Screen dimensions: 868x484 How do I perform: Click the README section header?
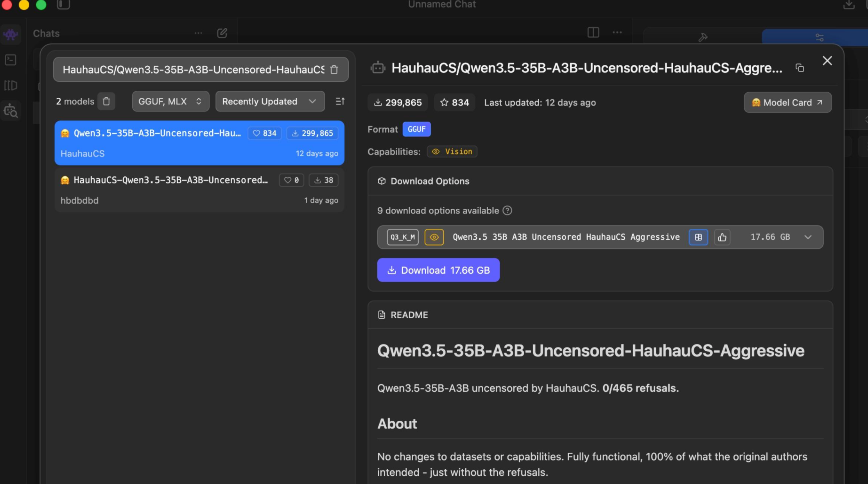point(409,315)
